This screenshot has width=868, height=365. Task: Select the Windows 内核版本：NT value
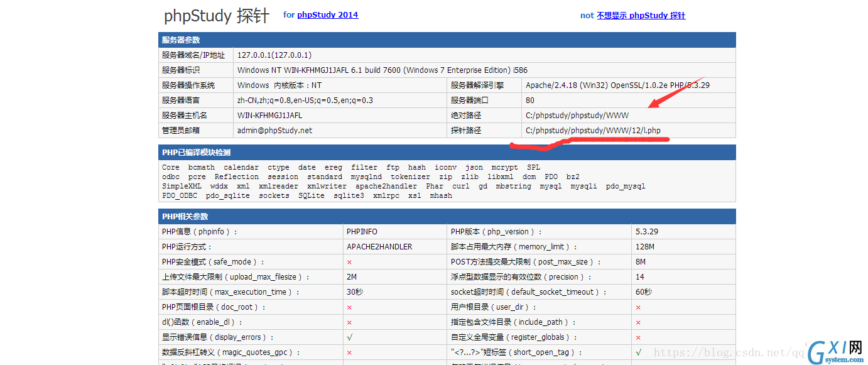(279, 85)
